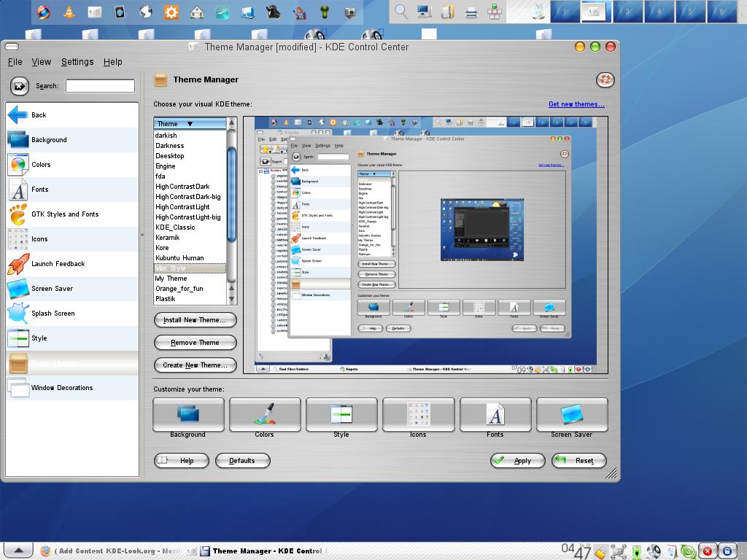Click the printer icon in top panel
Screen dimensions: 747x560
coord(471,12)
